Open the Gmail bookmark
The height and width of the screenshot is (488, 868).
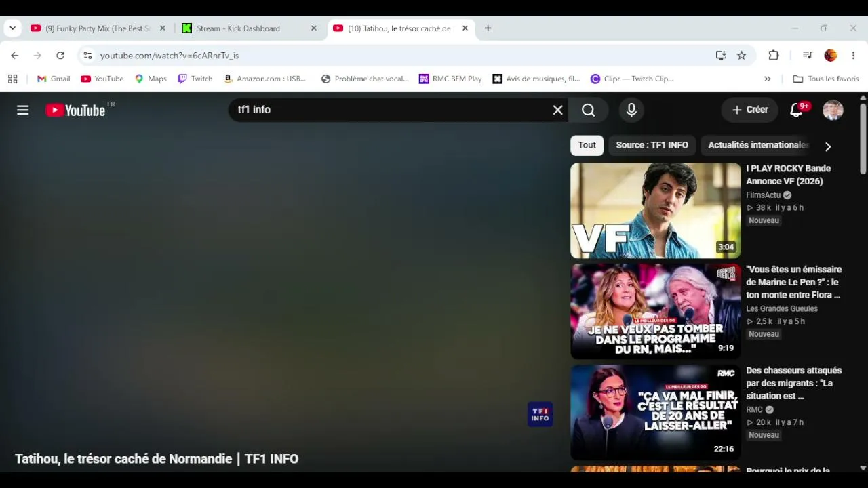click(54, 79)
